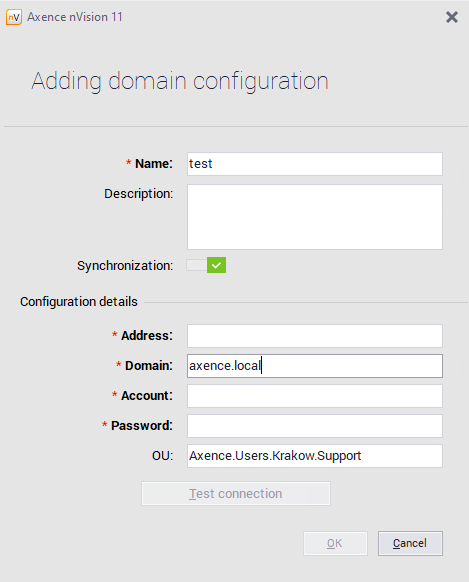Screen dimensions: 469x582
Task: Close the domain configuration dialog
Action: pyautogui.click(x=452, y=17)
